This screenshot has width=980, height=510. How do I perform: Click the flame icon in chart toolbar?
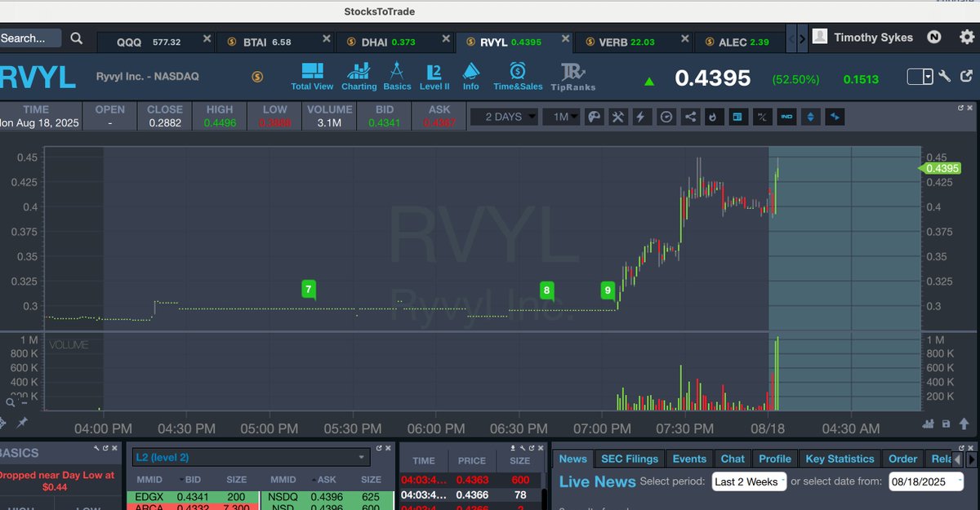(714, 117)
